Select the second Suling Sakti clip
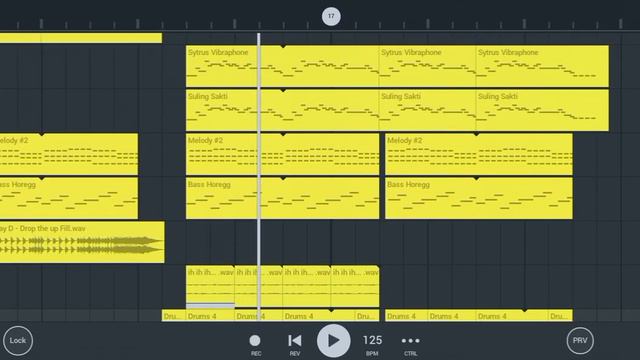The height and width of the screenshot is (360, 640). [x=427, y=110]
